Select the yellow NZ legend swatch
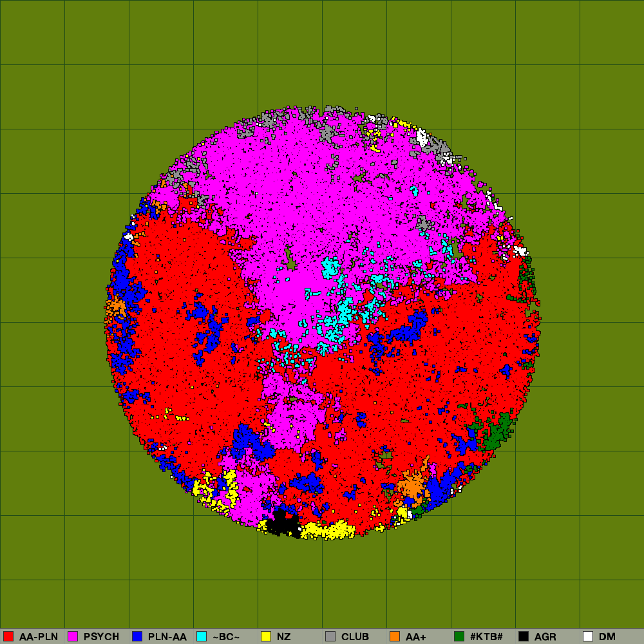644x644 pixels. click(x=266, y=636)
